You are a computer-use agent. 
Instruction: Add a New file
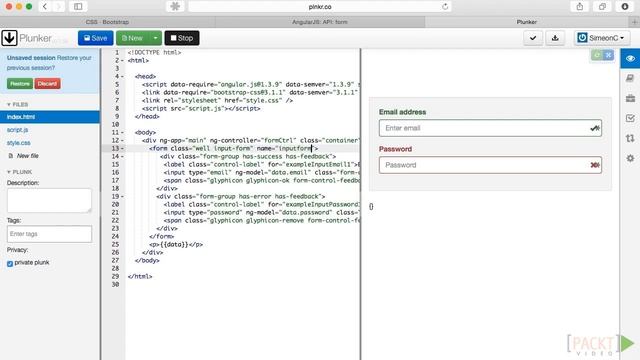tap(27, 156)
